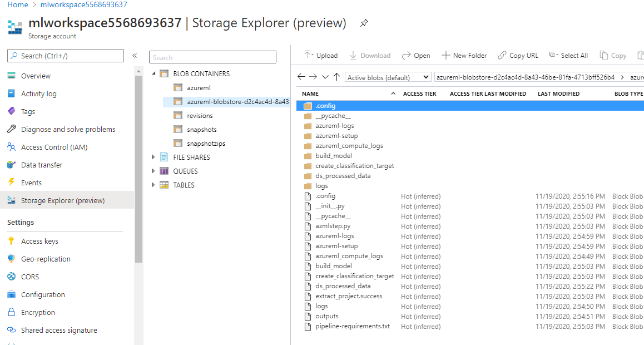
Task: Select the revisions container
Action: (x=200, y=116)
